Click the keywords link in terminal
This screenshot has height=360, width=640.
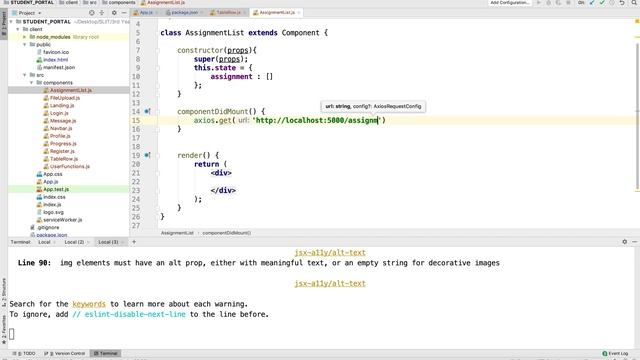tap(89, 304)
